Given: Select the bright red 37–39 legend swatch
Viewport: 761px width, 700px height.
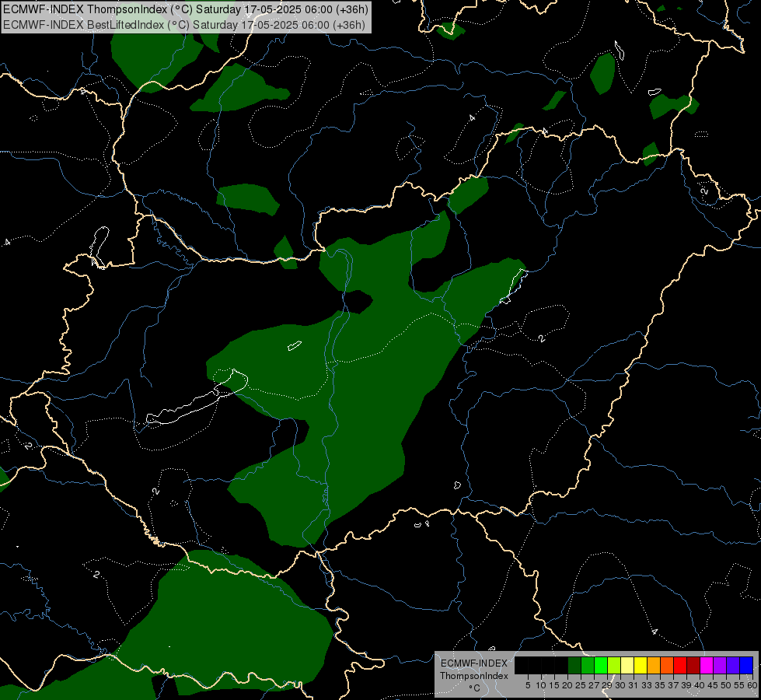Looking at the screenshot, I should point(680,665).
